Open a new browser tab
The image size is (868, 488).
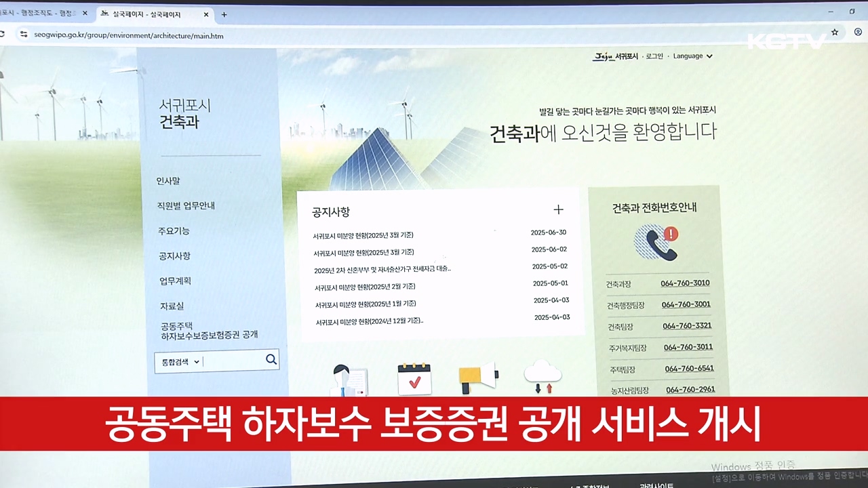(224, 14)
